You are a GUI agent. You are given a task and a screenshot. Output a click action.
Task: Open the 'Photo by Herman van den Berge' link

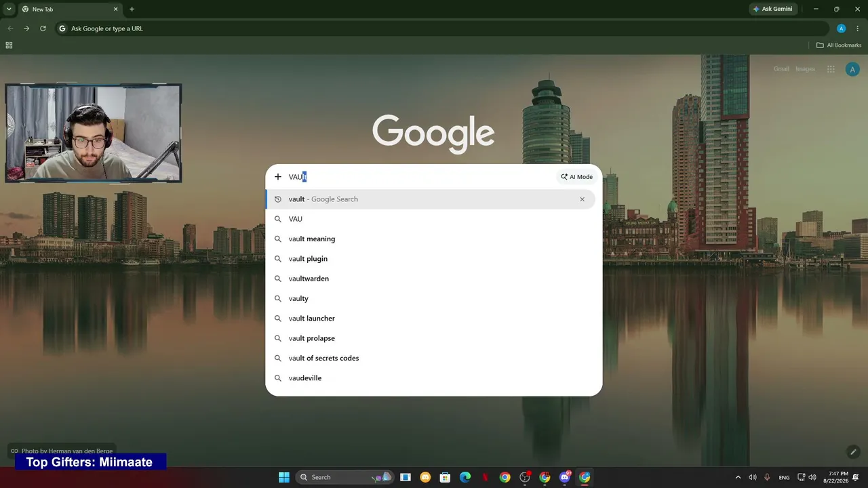pyautogui.click(x=62, y=451)
